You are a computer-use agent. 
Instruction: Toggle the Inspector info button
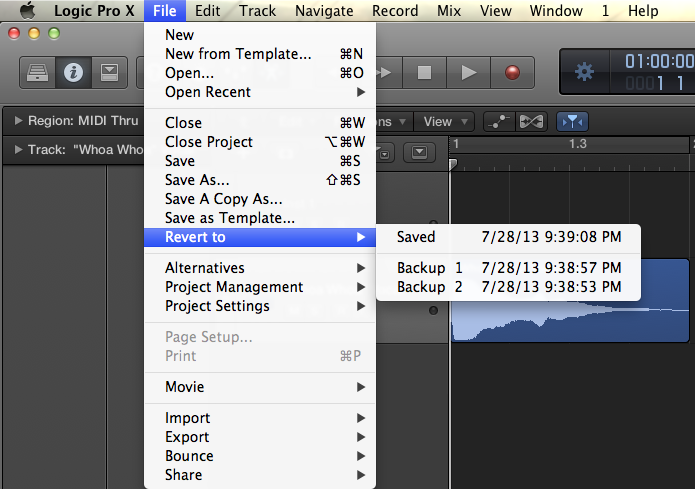pos(73,72)
